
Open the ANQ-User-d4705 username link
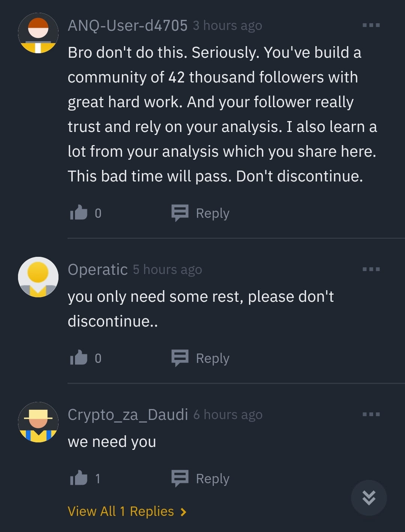pos(127,25)
